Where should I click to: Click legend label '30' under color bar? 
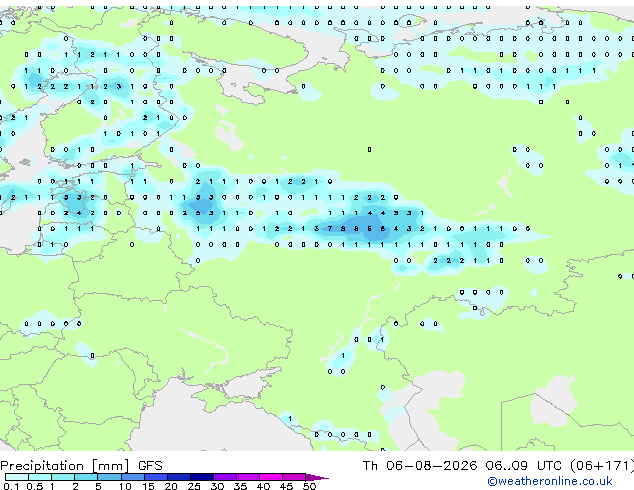tap(217, 486)
